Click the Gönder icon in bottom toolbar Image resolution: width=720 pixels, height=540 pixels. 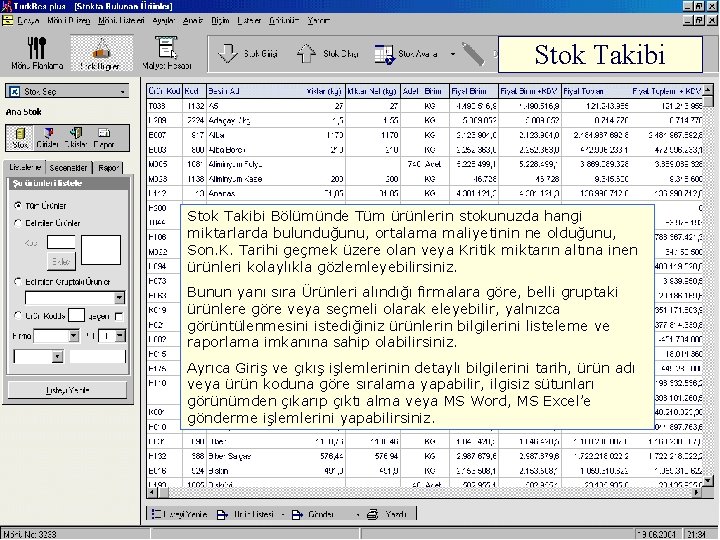tap(297, 515)
